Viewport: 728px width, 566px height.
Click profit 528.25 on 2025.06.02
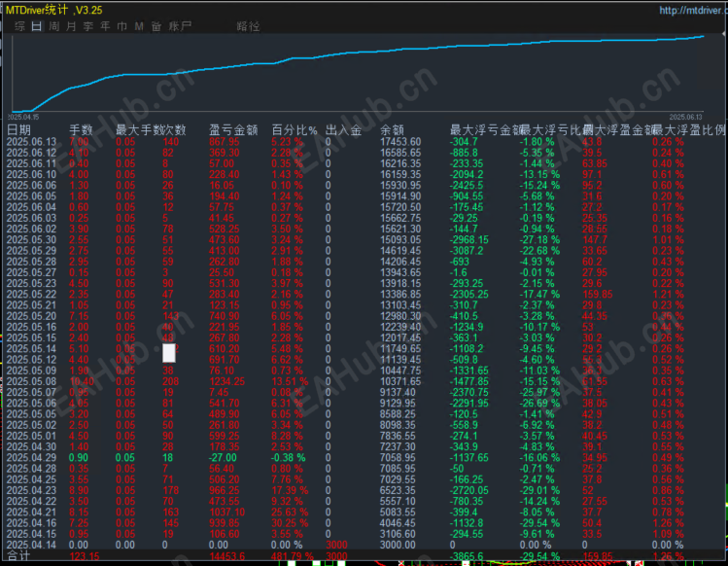pyautogui.click(x=225, y=230)
